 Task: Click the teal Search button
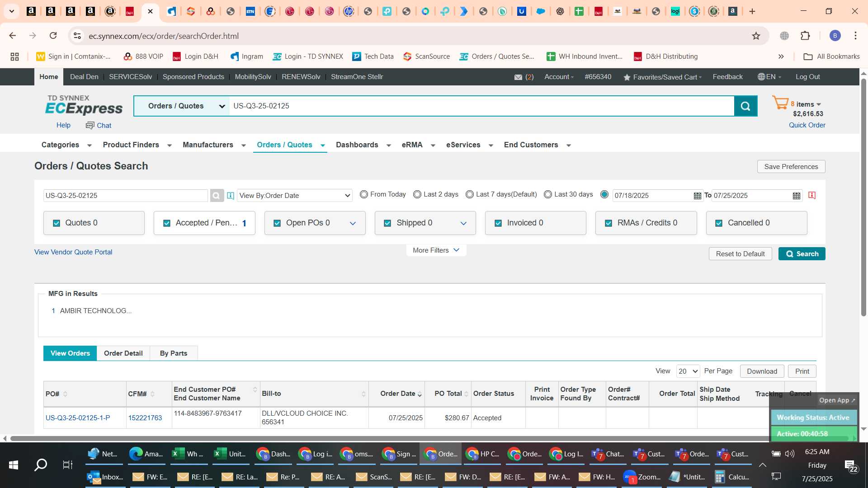pos(802,254)
